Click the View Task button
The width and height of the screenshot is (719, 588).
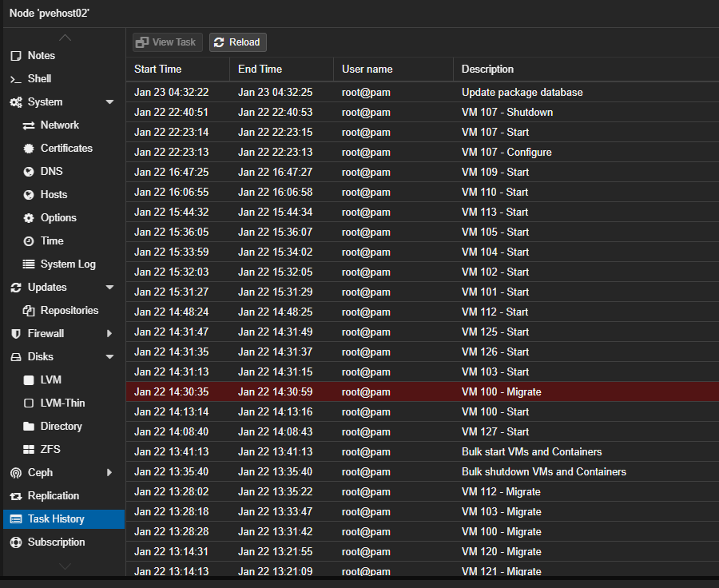[x=166, y=42]
